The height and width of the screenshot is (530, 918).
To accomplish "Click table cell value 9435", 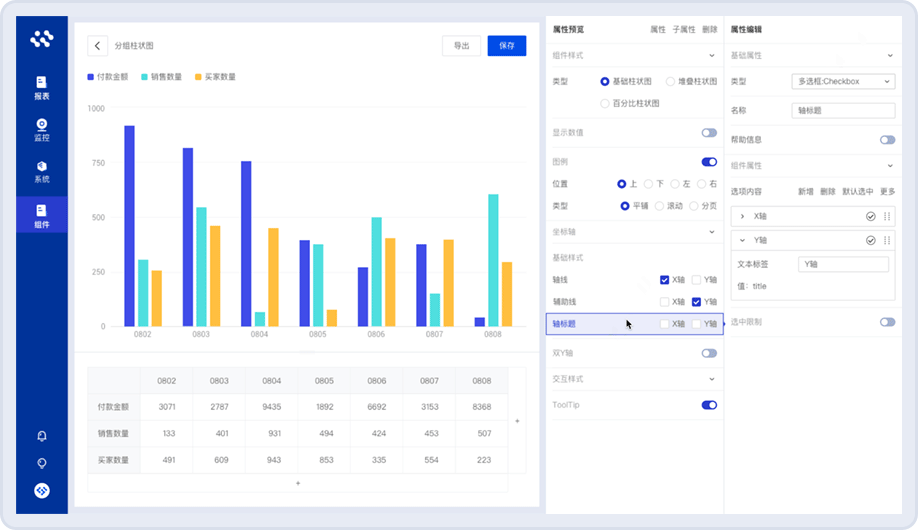I will coord(272,407).
